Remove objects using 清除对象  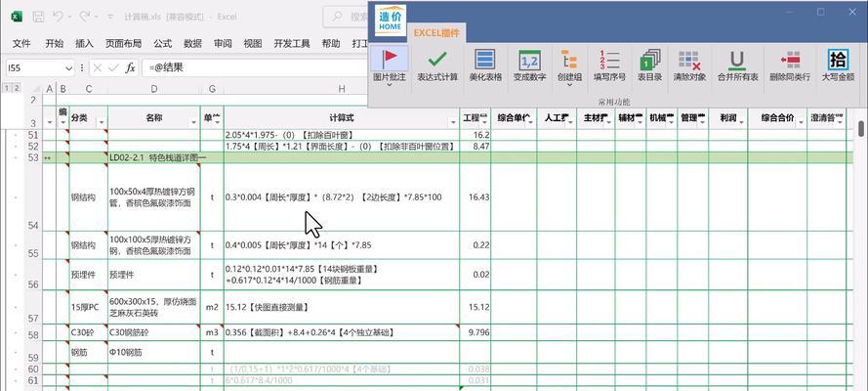coord(689,65)
